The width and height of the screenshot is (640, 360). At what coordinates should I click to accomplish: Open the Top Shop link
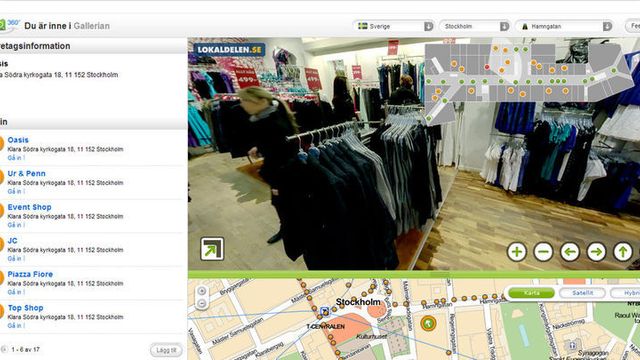tap(25, 308)
